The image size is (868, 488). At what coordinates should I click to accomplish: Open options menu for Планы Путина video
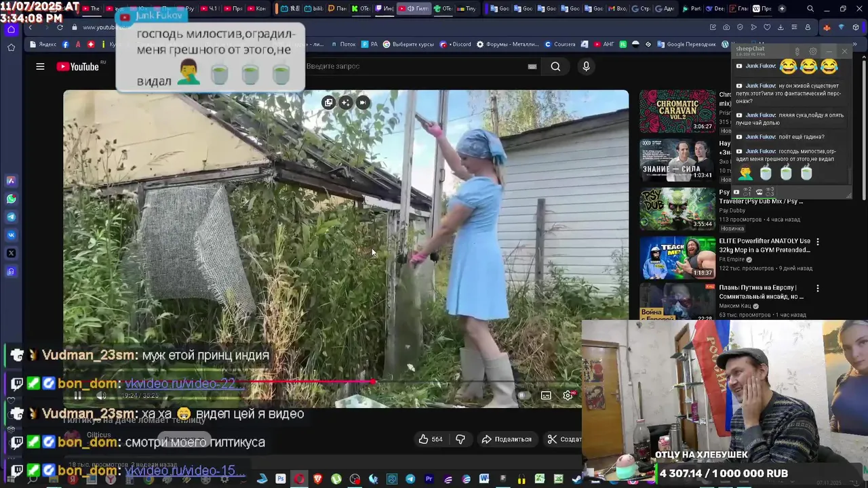tap(818, 288)
